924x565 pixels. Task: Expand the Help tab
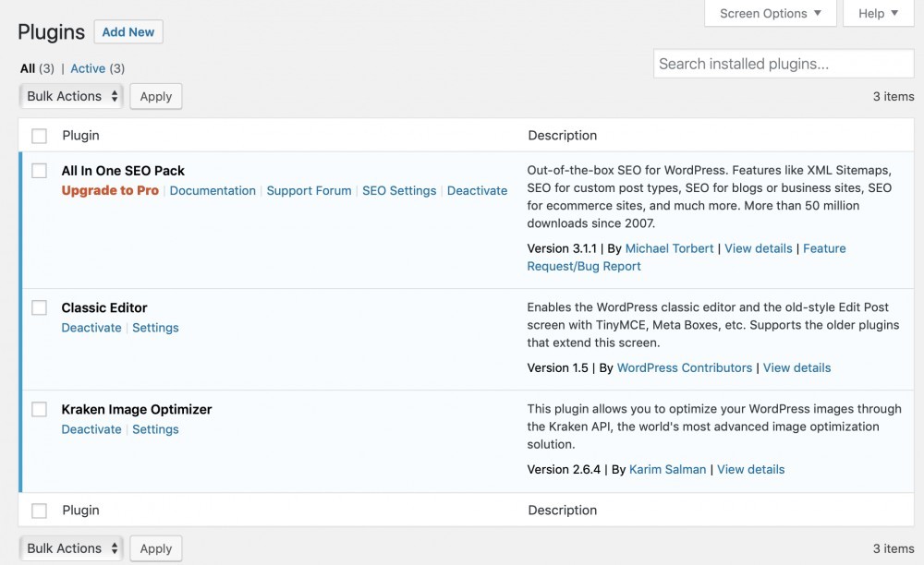pyautogui.click(x=878, y=13)
